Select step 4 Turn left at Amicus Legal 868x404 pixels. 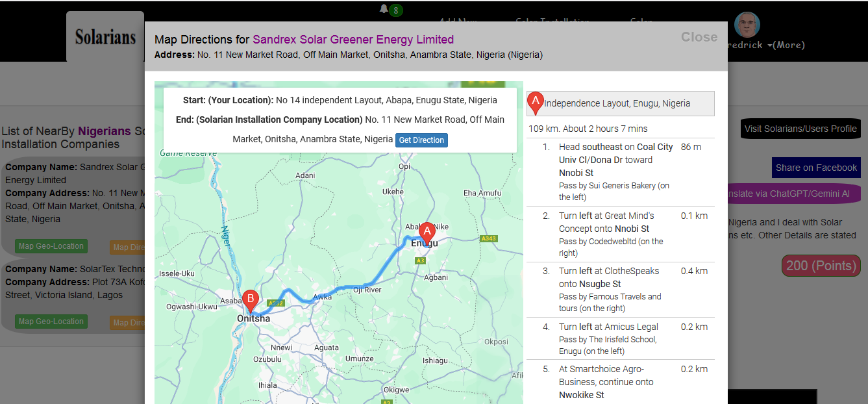pyautogui.click(x=621, y=338)
